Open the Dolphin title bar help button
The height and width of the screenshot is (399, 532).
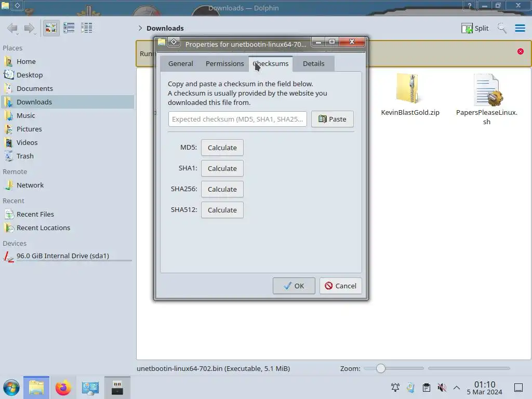470,5
